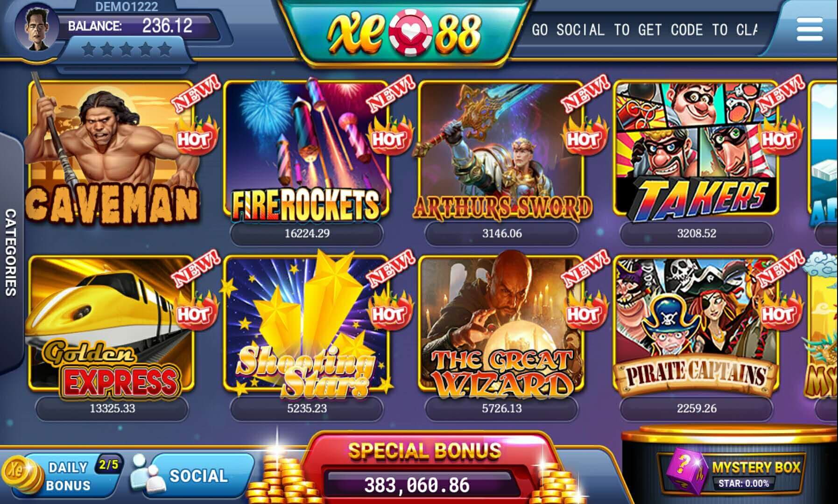Expand the Categories side panel
The width and height of the screenshot is (838, 504).
coord(10,252)
